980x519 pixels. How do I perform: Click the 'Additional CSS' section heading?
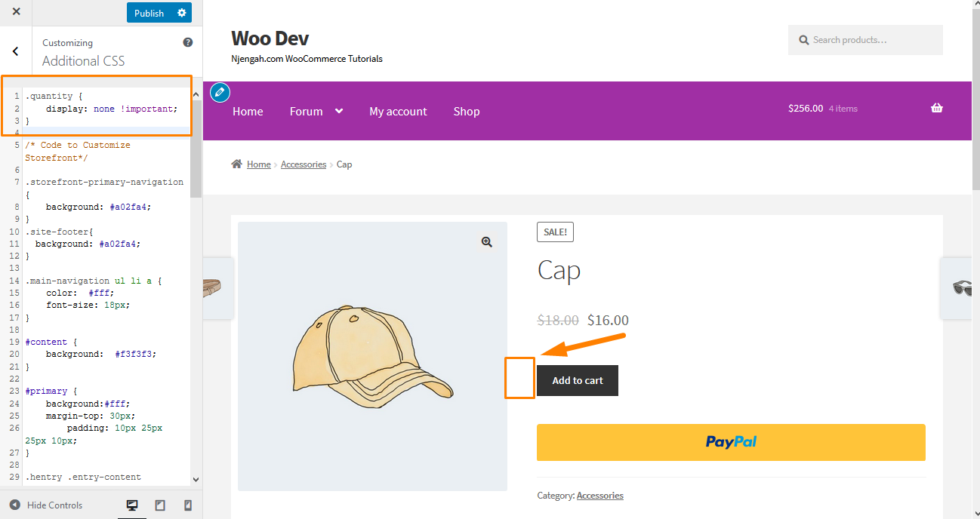(84, 61)
